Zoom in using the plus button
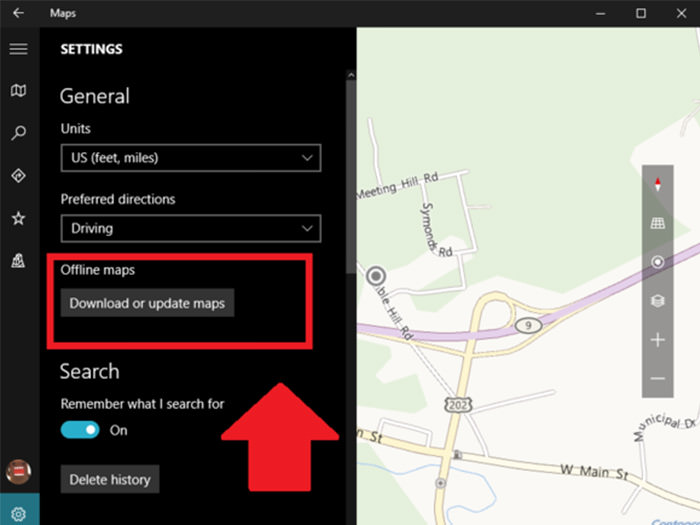This screenshot has width=700, height=525. [x=657, y=340]
